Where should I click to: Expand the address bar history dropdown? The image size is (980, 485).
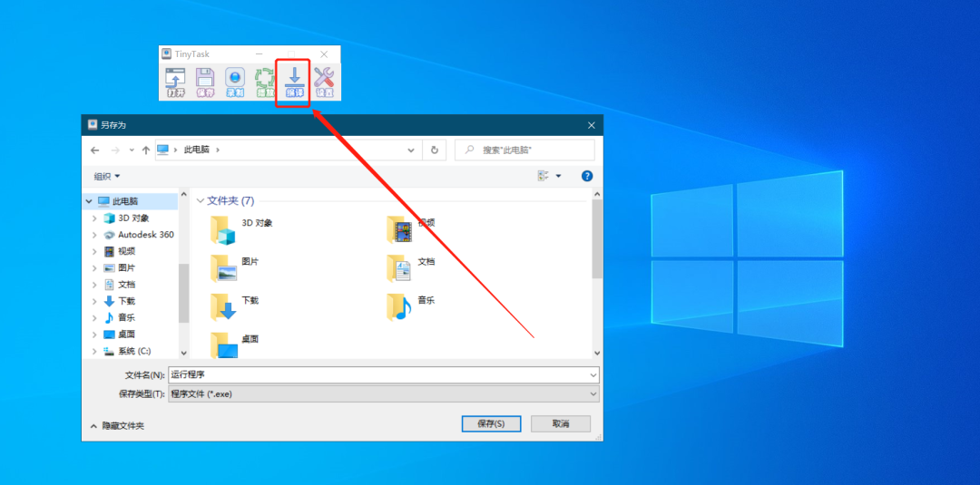click(411, 150)
